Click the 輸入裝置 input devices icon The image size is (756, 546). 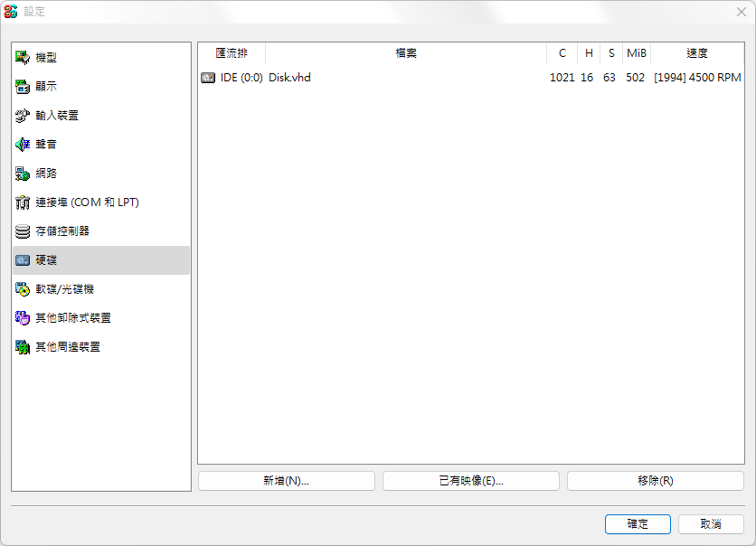pos(23,116)
